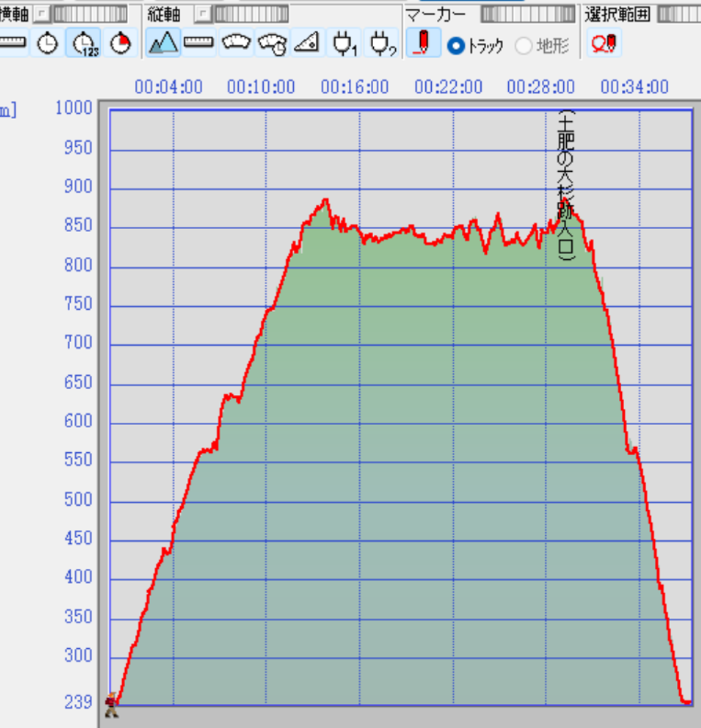Click the 450 elevation axis label
The image size is (701, 728).
point(78,538)
